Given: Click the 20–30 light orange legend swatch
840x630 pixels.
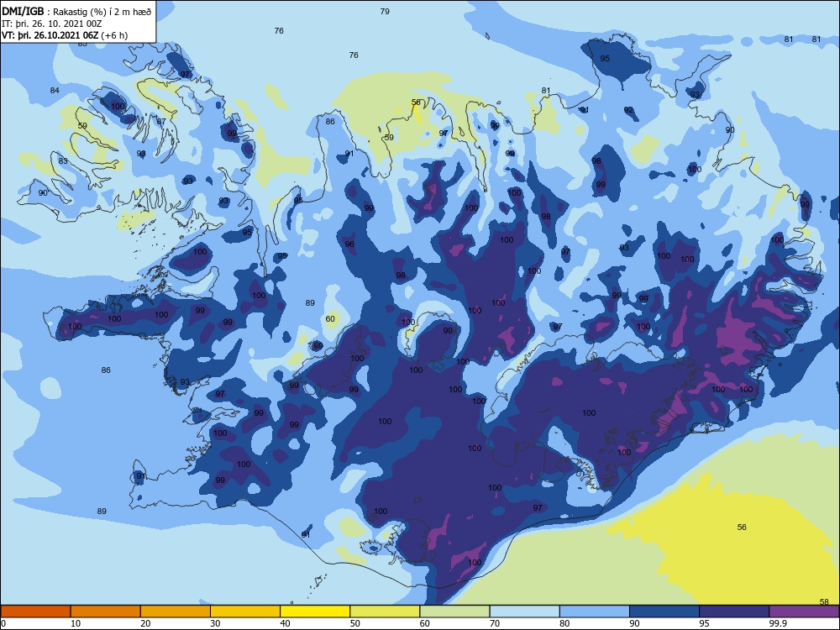Looking at the screenshot, I should [x=176, y=612].
